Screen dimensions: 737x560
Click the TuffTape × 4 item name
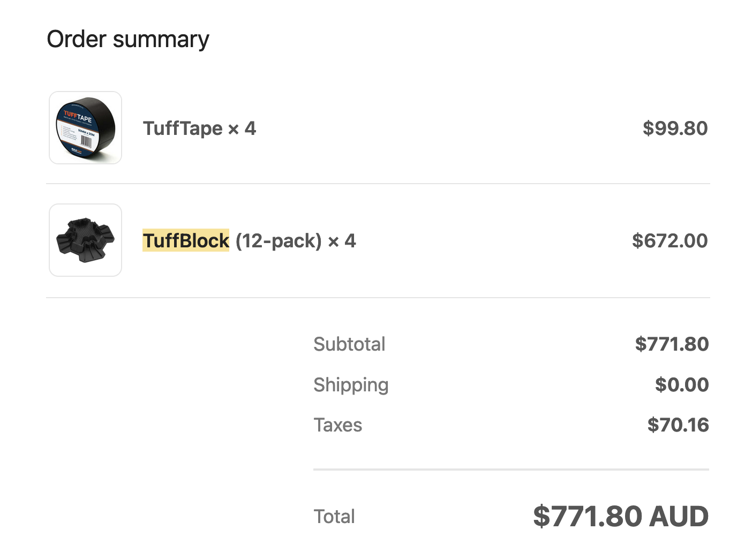199,128
